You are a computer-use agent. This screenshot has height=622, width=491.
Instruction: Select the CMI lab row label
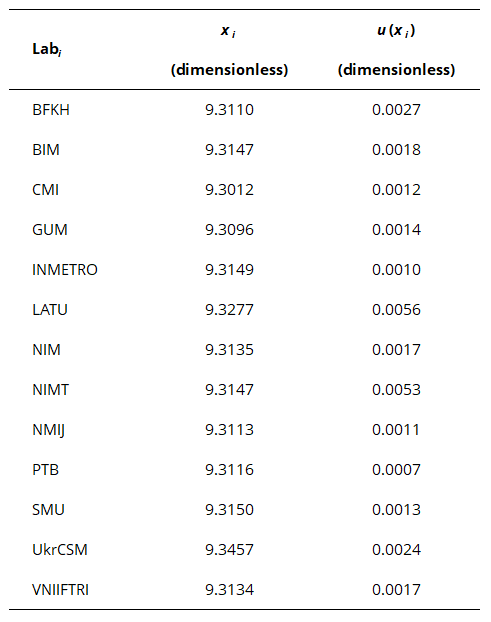[46, 190]
